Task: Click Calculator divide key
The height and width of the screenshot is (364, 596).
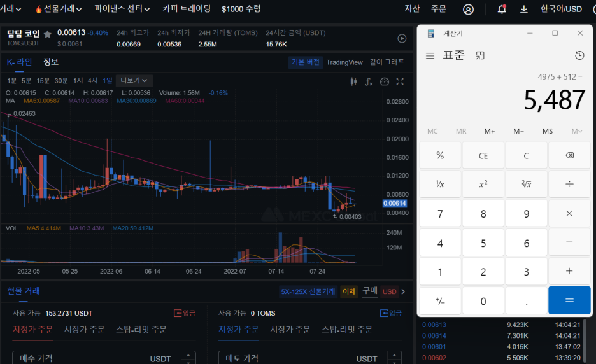Action: [x=569, y=184]
